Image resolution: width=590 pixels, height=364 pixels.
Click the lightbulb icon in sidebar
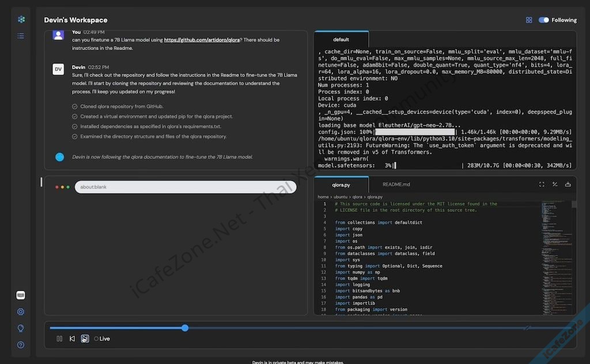coord(21,328)
